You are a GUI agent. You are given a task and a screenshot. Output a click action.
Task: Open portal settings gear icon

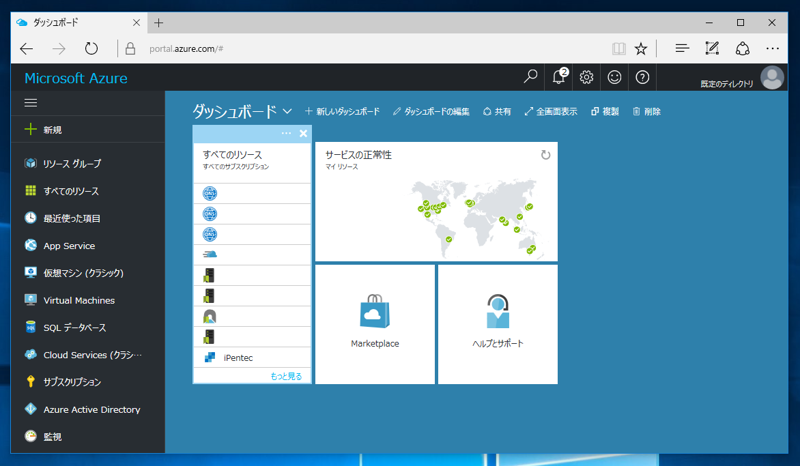click(x=586, y=77)
